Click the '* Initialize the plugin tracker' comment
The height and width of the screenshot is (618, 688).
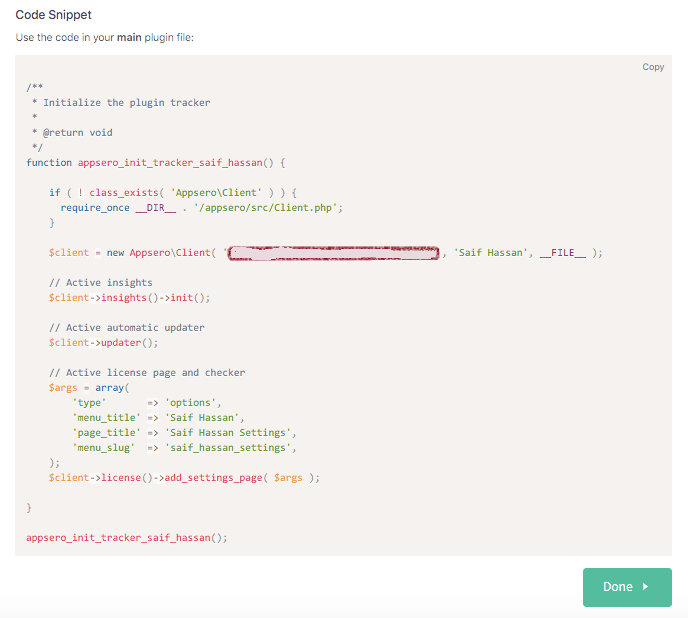pos(121,103)
